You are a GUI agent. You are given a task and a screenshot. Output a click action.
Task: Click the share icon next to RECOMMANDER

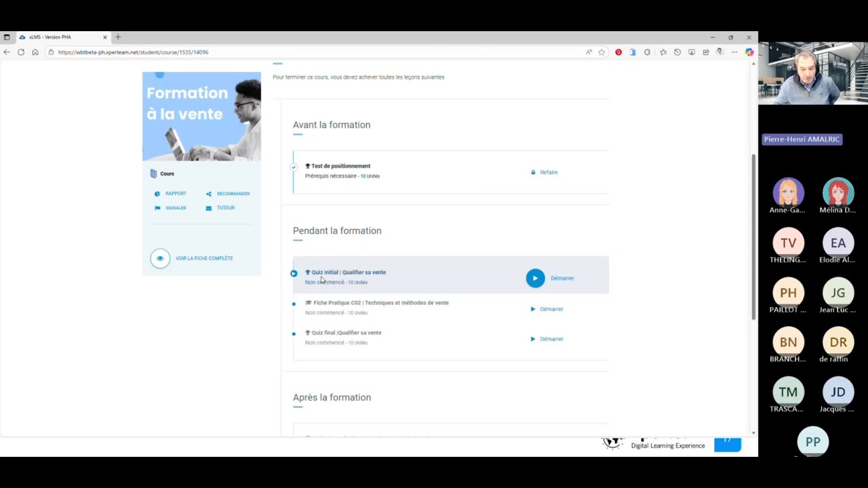tap(209, 194)
